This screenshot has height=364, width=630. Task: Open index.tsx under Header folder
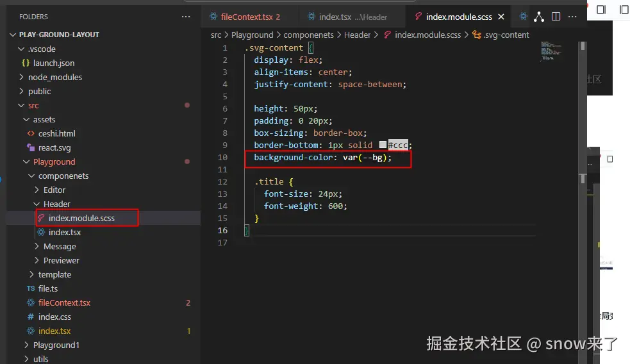click(64, 232)
